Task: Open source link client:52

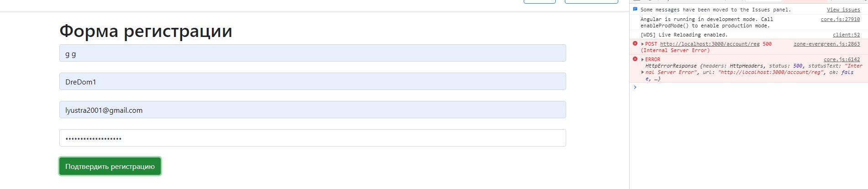Action: tap(846, 35)
